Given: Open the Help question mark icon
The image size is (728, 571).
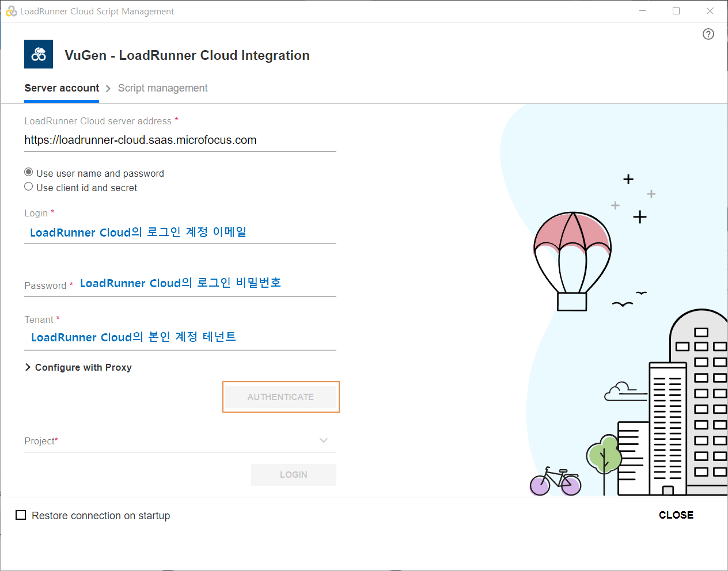Looking at the screenshot, I should 708,34.
